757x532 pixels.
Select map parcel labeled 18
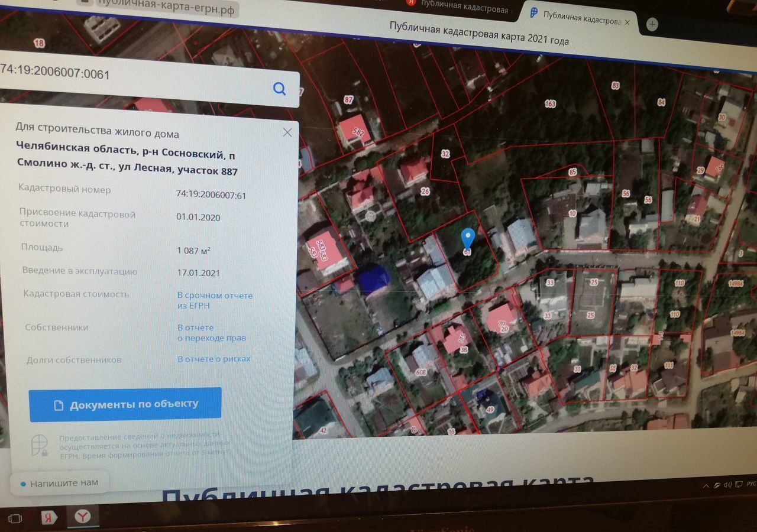tap(39, 43)
